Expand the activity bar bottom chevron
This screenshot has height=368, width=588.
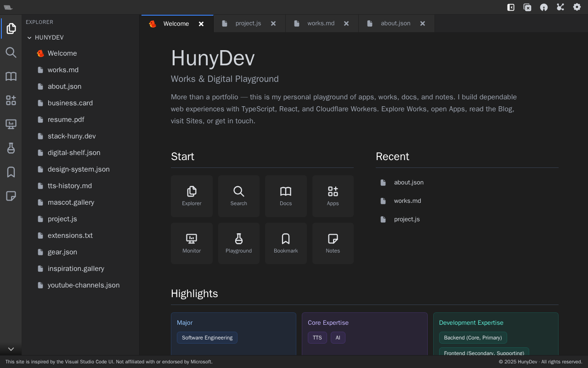click(11, 349)
